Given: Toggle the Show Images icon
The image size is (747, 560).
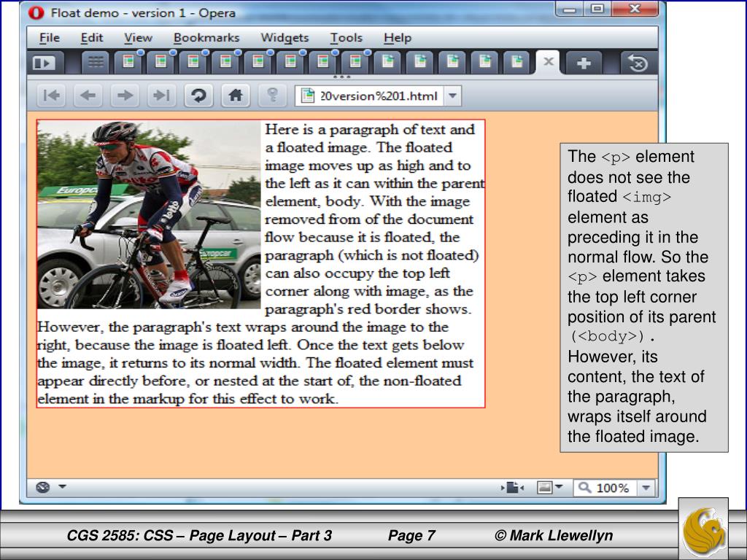Looking at the screenshot, I should click(x=544, y=487).
